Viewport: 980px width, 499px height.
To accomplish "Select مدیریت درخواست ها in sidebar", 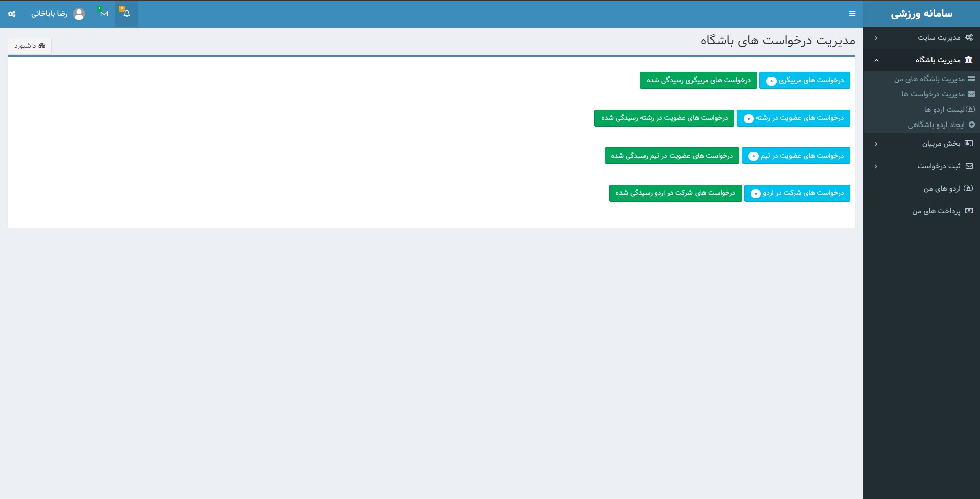I will point(933,94).
